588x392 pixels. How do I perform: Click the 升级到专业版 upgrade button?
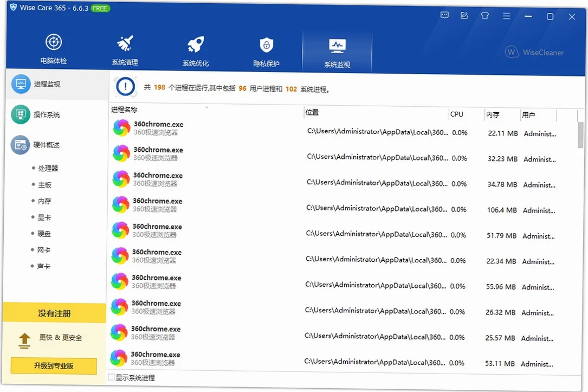54,366
